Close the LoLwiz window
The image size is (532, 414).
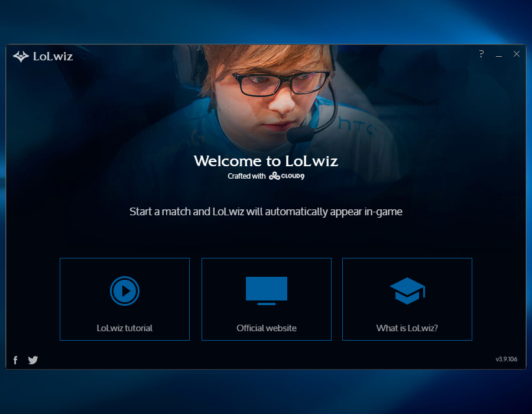(517, 54)
